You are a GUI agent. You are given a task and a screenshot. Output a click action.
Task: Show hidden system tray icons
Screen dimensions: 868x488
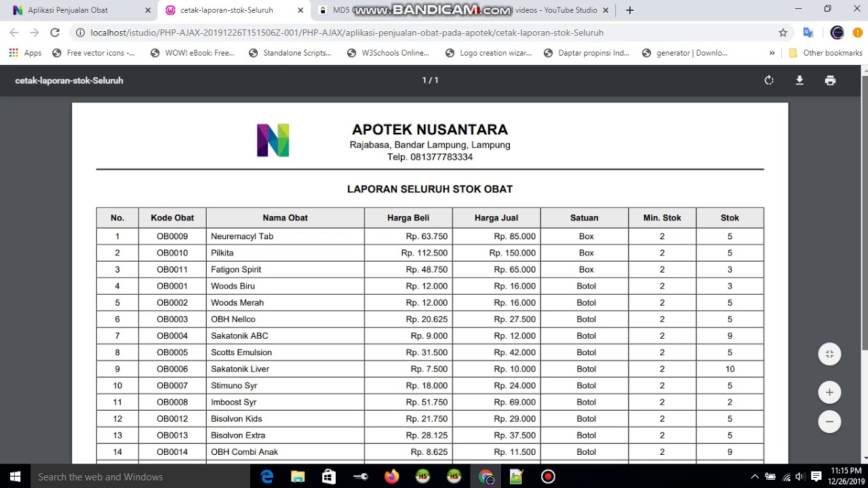755,476
